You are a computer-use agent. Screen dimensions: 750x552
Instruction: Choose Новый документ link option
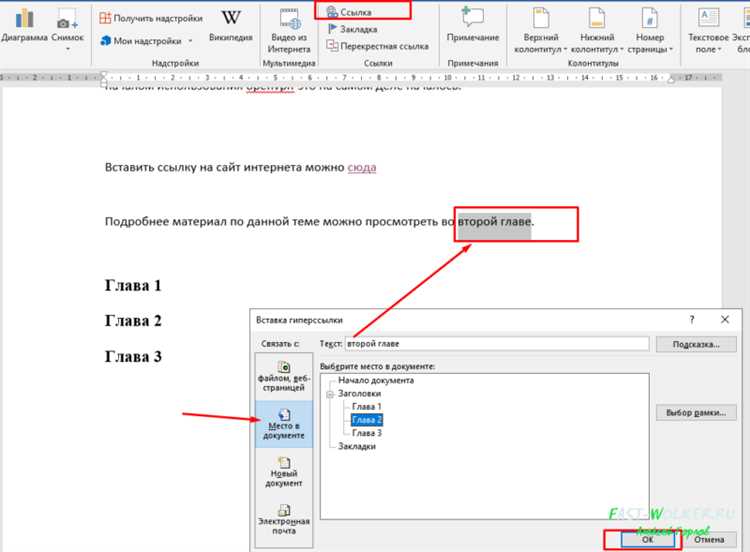[283, 472]
